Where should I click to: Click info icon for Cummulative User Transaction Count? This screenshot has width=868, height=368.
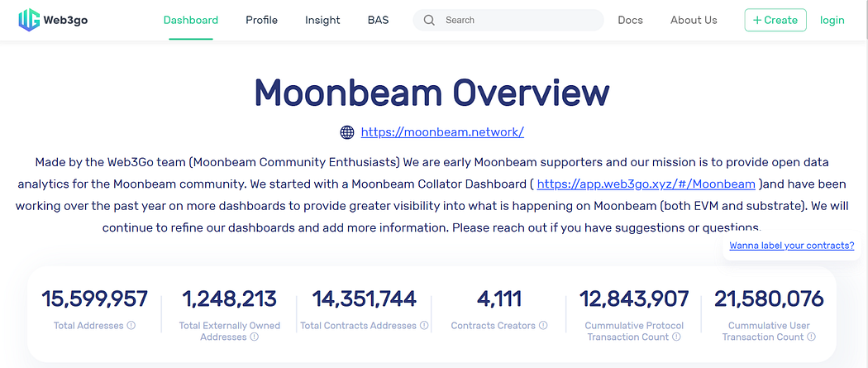(x=812, y=337)
